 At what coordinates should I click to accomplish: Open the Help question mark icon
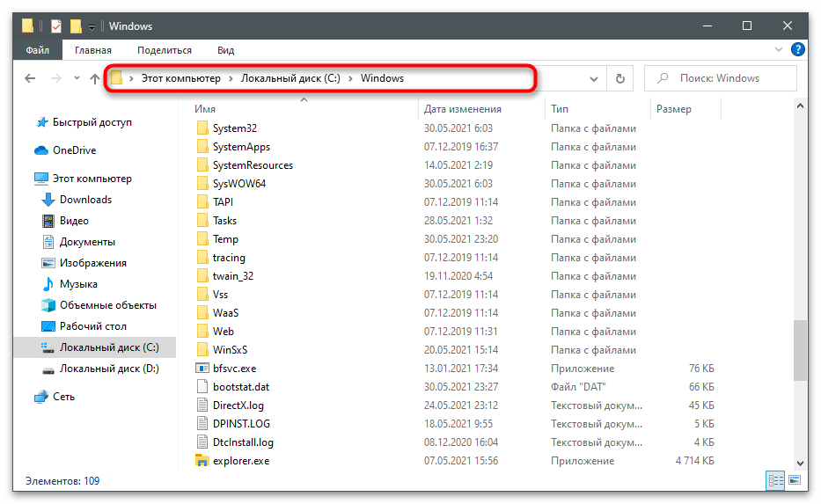point(797,50)
